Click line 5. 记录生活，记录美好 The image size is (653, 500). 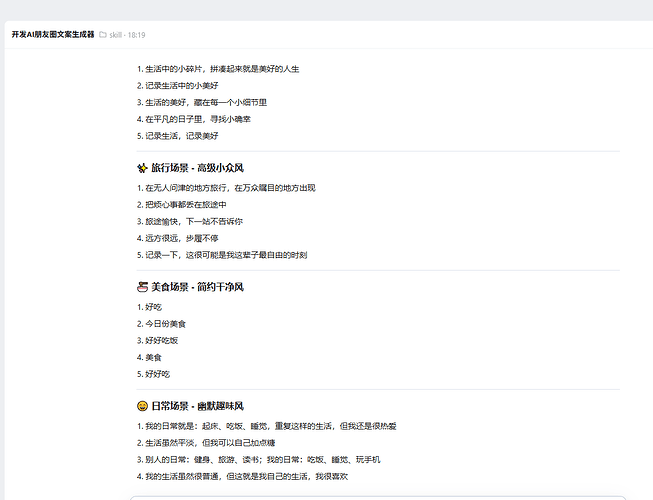pyautogui.click(x=178, y=136)
